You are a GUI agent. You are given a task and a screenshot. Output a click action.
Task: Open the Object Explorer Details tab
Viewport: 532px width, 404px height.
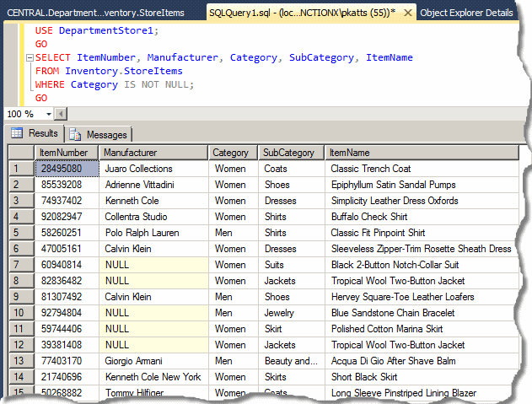[x=466, y=13]
